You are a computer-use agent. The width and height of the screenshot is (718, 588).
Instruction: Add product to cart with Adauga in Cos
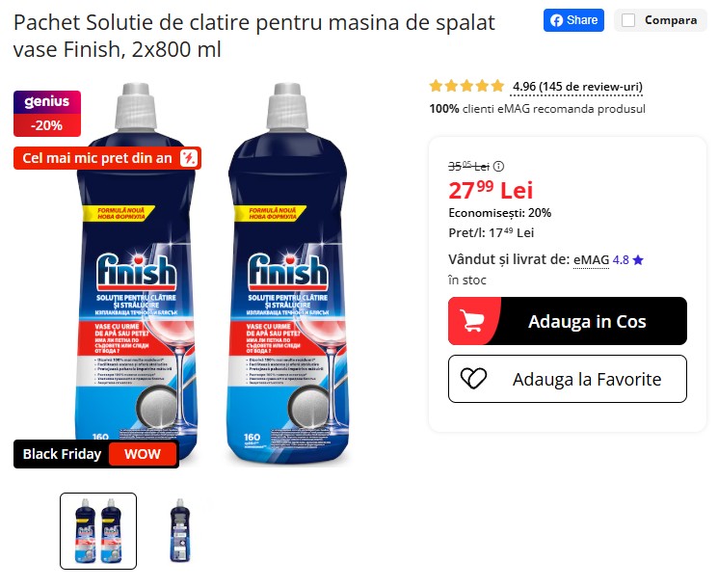tap(568, 321)
